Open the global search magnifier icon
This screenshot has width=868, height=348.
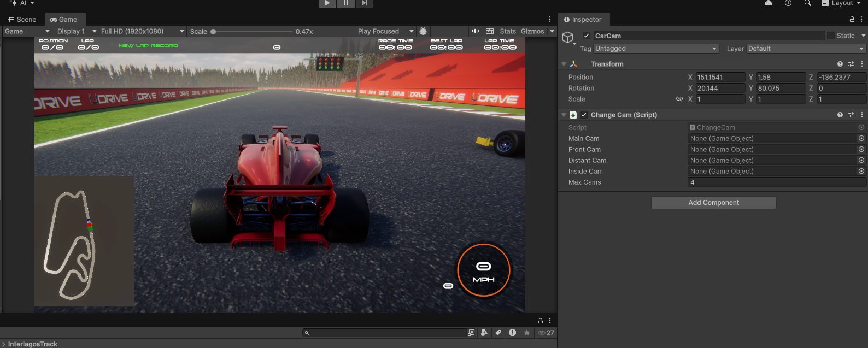pyautogui.click(x=808, y=3)
